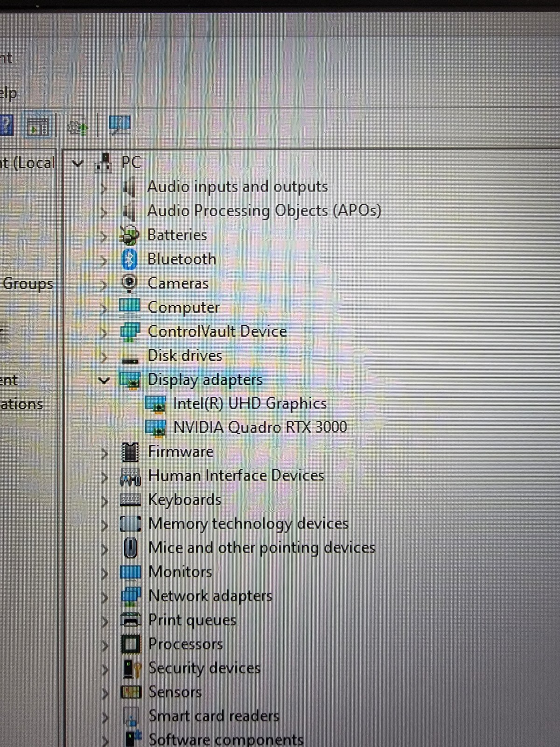
Task: Click the Smart card readers icon
Action: [131, 716]
